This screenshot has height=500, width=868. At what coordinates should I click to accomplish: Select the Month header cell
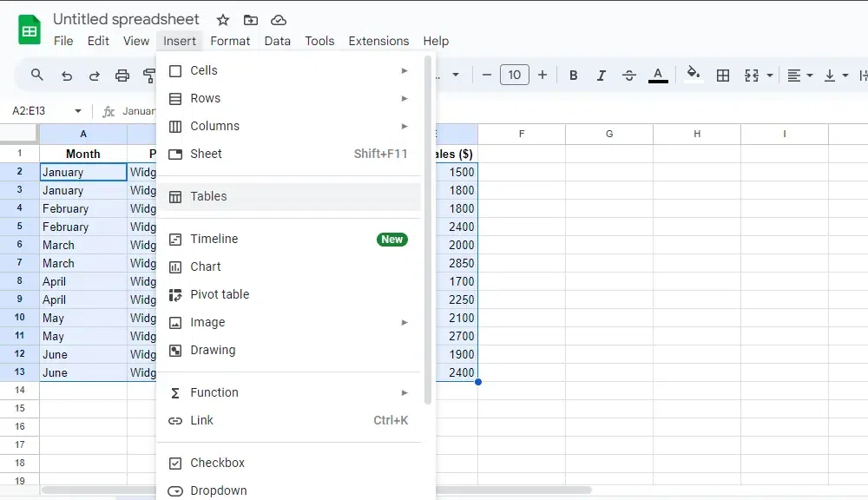pos(83,154)
